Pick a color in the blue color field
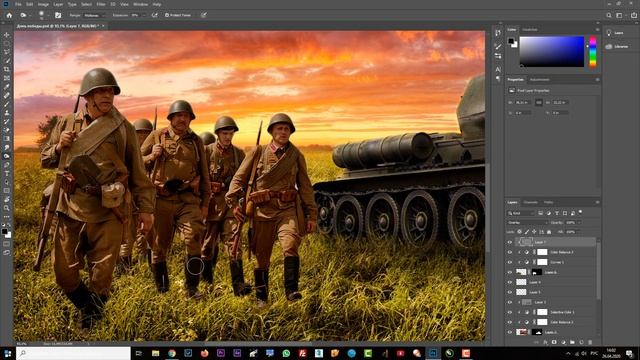640x360 pixels. coord(551,51)
